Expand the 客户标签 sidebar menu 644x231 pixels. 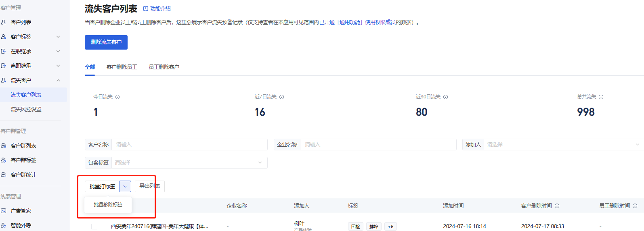(x=58, y=37)
